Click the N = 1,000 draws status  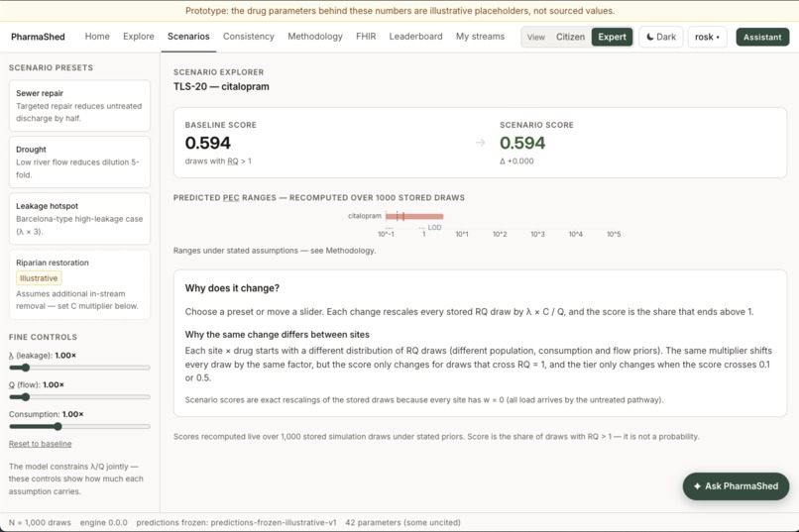[40, 522]
